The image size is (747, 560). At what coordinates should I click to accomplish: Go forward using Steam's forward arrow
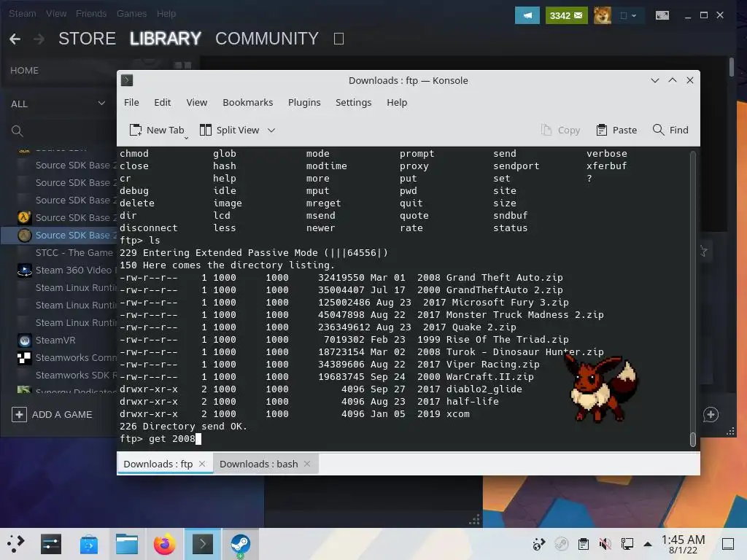pyautogui.click(x=39, y=39)
